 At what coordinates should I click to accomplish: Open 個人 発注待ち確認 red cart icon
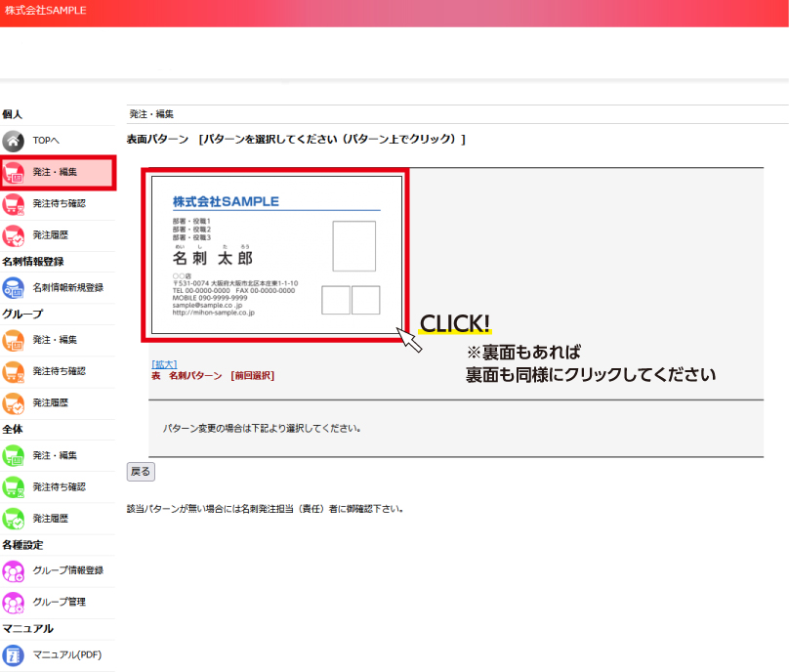tap(14, 204)
